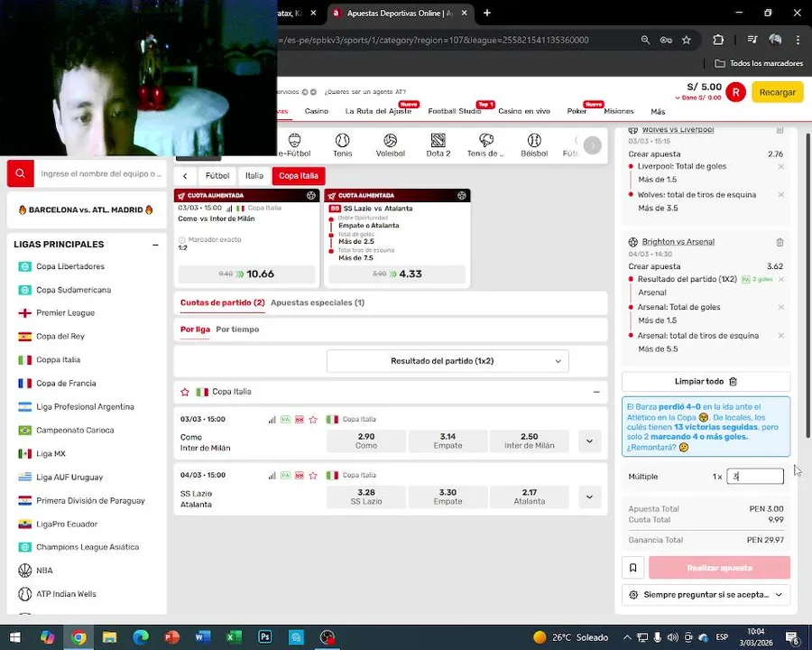Save betslip with the bookmark icon
Screen dimensions: 812x650
[632, 568]
